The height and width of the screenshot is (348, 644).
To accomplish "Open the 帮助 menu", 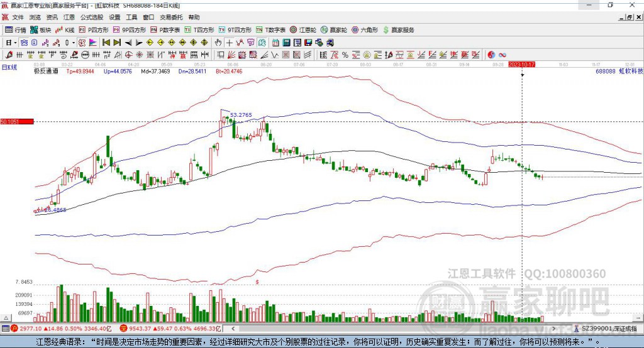I will [194, 17].
